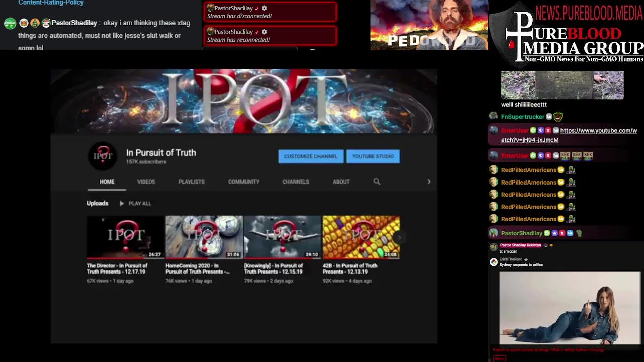The image size is (644, 362).
Task: Open '[Knowingly]' video title text
Action: (274, 268)
